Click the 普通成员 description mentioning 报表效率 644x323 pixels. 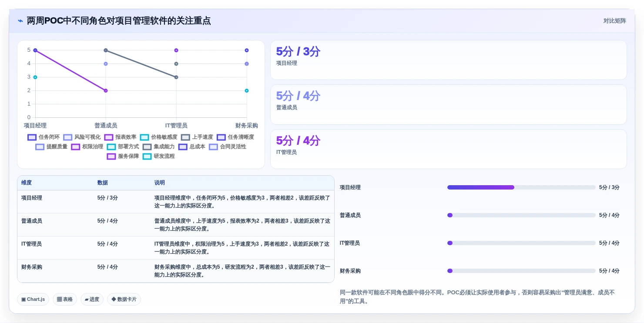click(x=242, y=225)
